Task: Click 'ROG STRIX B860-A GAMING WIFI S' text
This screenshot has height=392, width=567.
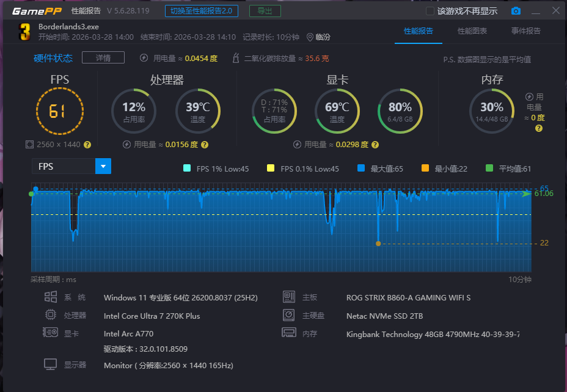Action: [x=408, y=298]
